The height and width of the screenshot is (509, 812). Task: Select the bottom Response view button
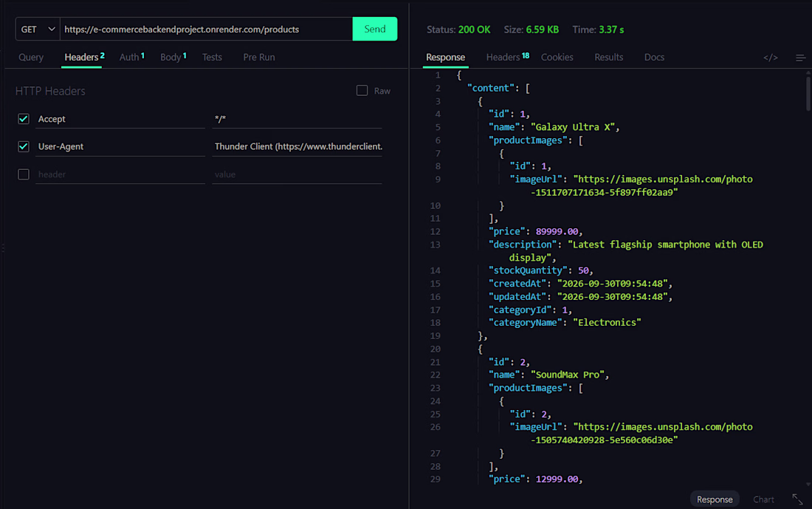tap(715, 499)
